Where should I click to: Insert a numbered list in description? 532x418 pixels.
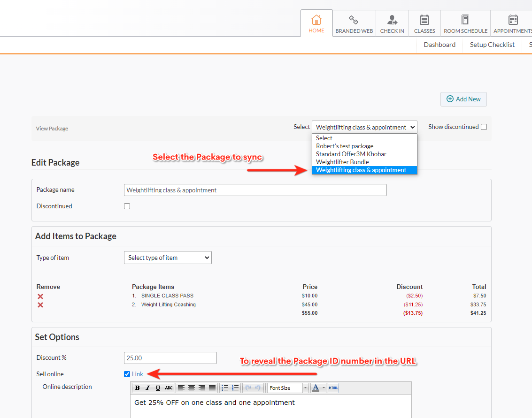pos(235,388)
